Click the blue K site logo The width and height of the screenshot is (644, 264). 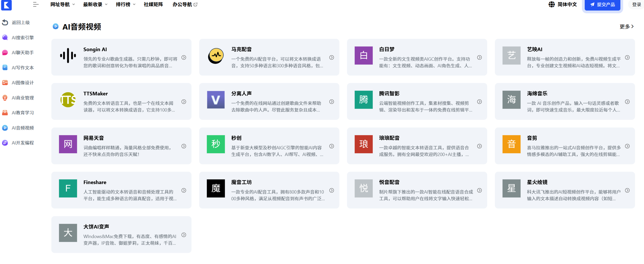click(x=6, y=5)
